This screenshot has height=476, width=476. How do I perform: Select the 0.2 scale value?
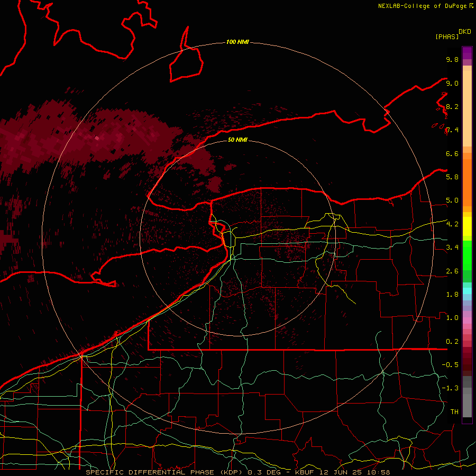coord(452,342)
